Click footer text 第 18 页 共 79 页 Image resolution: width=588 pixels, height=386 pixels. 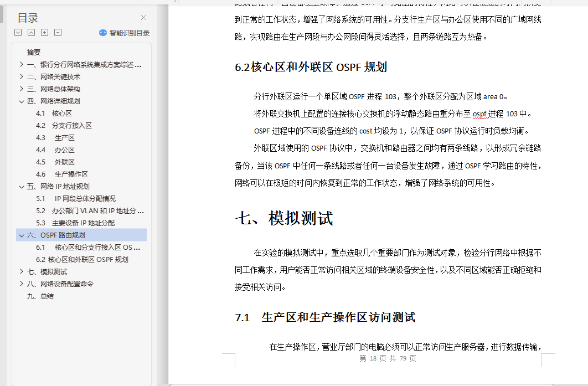tap(388, 358)
